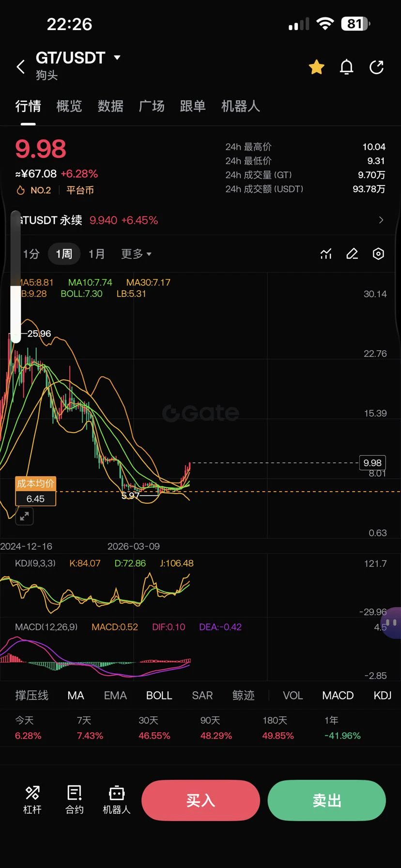Viewport: 401px width, 868px height.
Task: Tap the volume slider overlay
Action: click(x=15, y=277)
